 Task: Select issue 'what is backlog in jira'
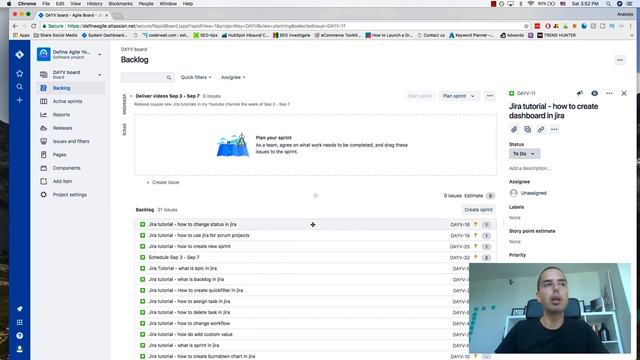(x=186, y=280)
